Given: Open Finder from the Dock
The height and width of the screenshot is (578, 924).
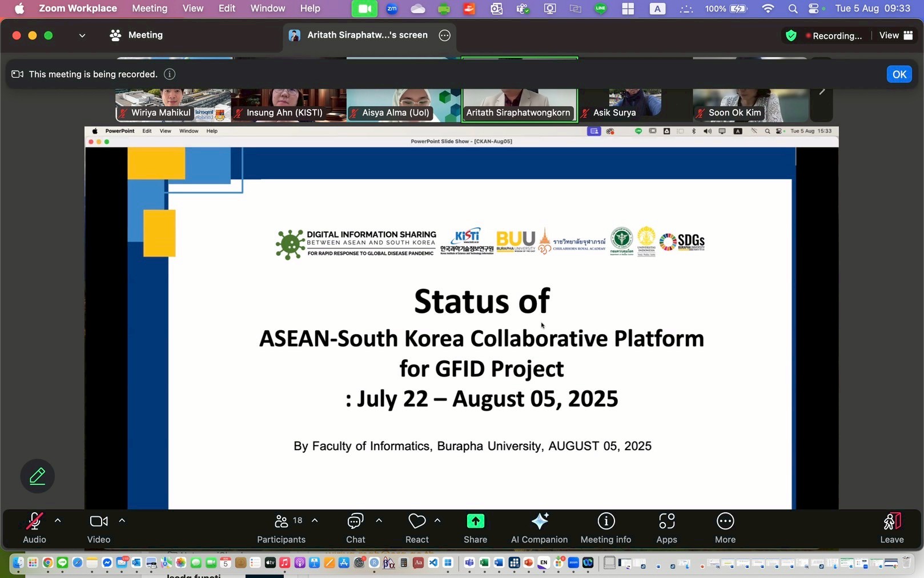Looking at the screenshot, I should coord(18,563).
